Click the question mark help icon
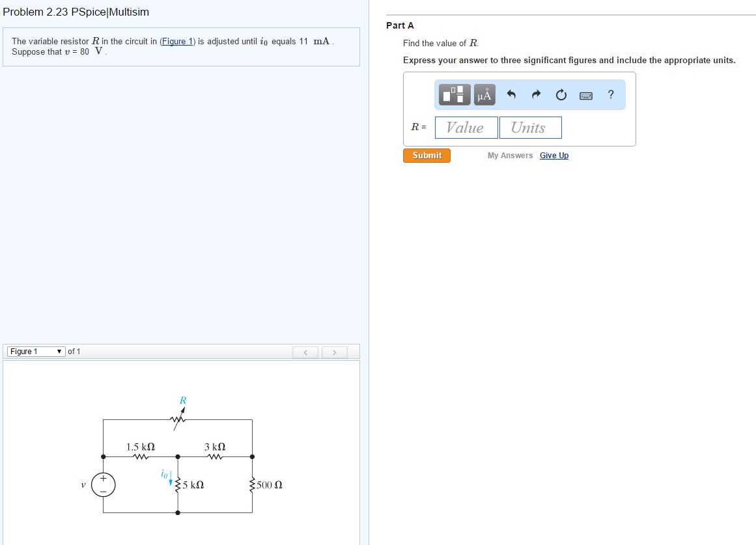Image resolution: width=756 pixels, height=545 pixels. point(610,94)
